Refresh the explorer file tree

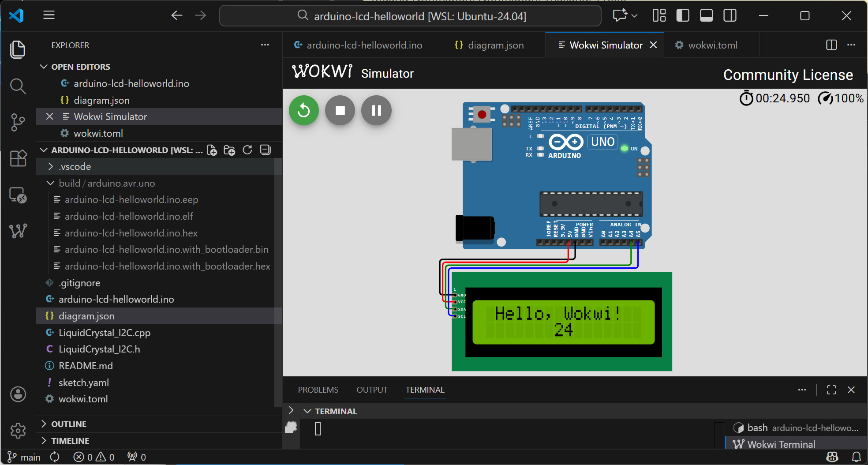pyautogui.click(x=247, y=150)
